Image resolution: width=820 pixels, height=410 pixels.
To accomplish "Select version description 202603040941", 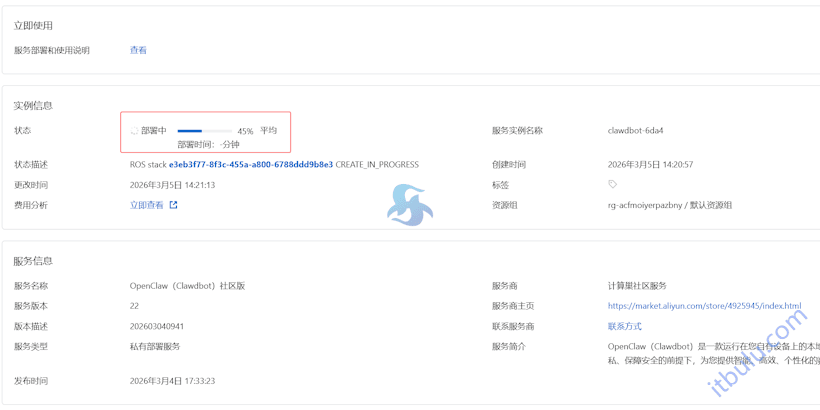I will (157, 326).
